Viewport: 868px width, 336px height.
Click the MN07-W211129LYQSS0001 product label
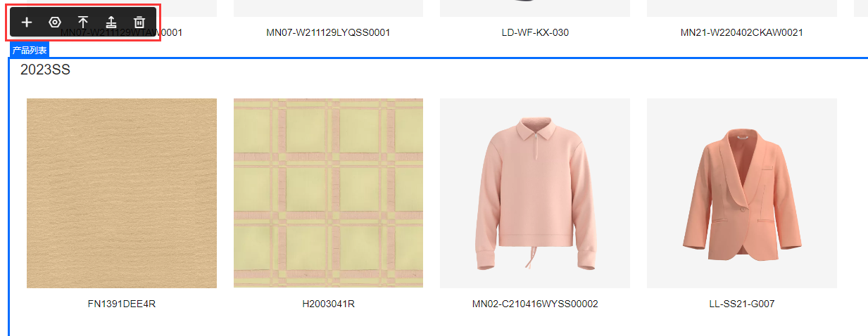point(328,32)
